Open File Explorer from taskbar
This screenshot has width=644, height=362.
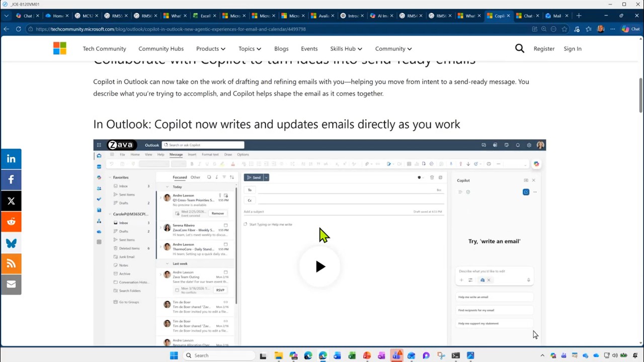278,355
